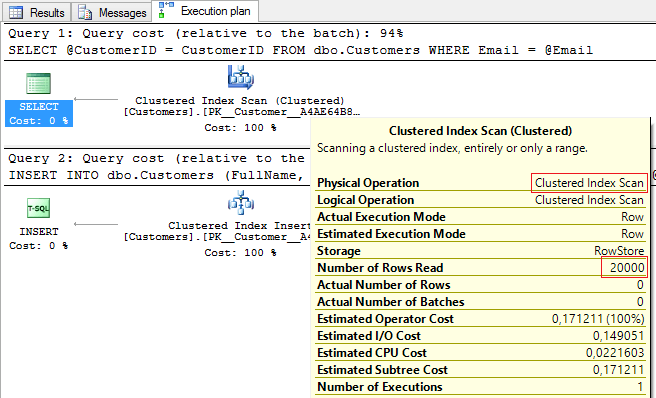Open the Messages tab
The image size is (656, 398).
click(x=112, y=13)
